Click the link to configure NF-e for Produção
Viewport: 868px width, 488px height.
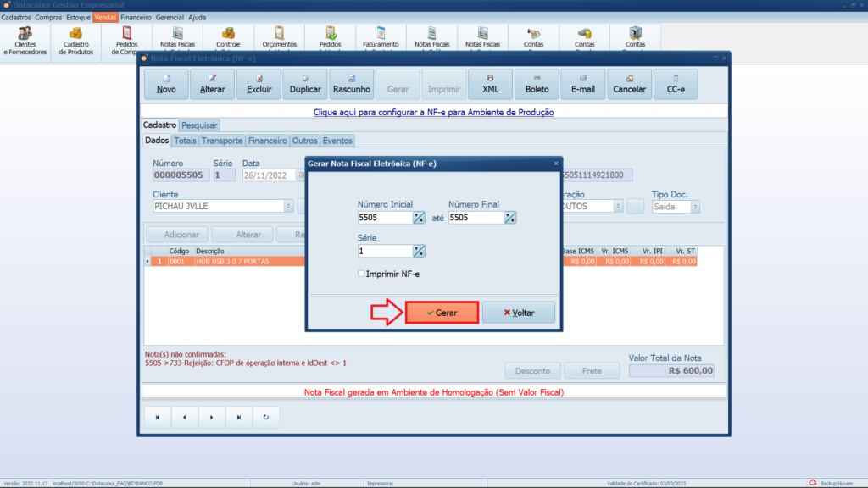point(434,112)
